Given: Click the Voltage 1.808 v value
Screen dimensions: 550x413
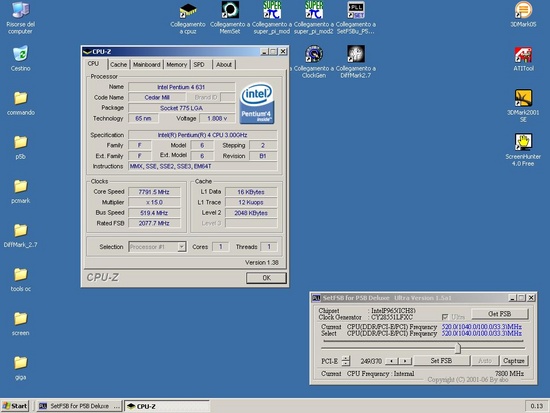Looking at the screenshot, I should [x=217, y=119].
